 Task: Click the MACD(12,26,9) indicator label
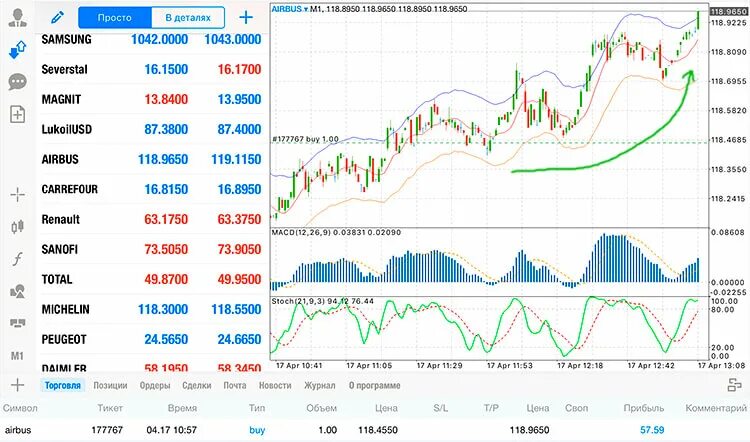(x=336, y=232)
